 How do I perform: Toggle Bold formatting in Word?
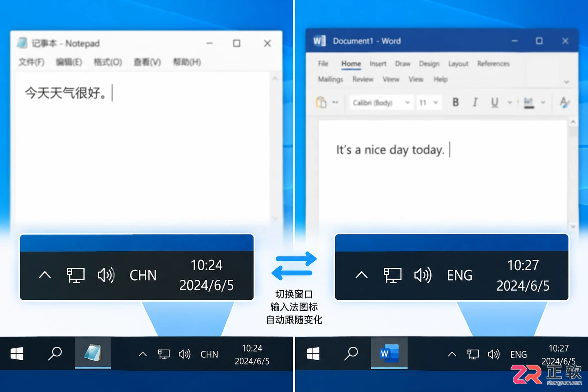pyautogui.click(x=456, y=102)
